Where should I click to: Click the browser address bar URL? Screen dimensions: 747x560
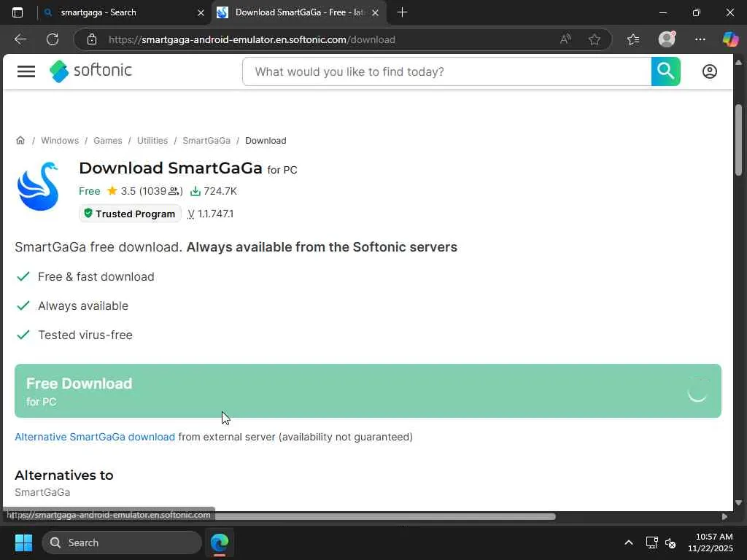pos(252,39)
